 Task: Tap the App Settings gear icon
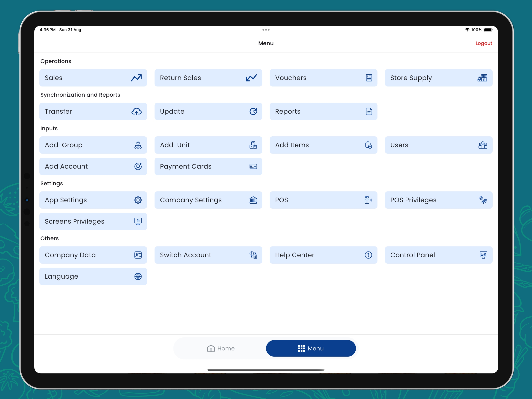click(x=138, y=200)
